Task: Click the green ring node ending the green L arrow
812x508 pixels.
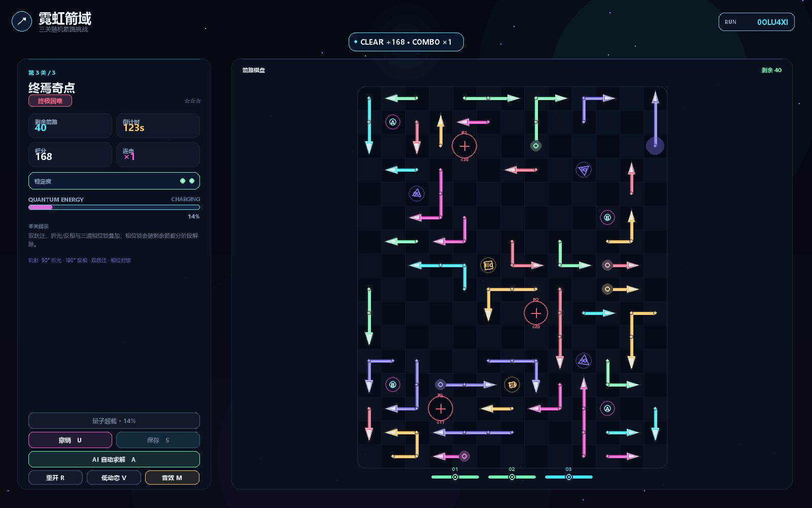Action: (x=536, y=146)
